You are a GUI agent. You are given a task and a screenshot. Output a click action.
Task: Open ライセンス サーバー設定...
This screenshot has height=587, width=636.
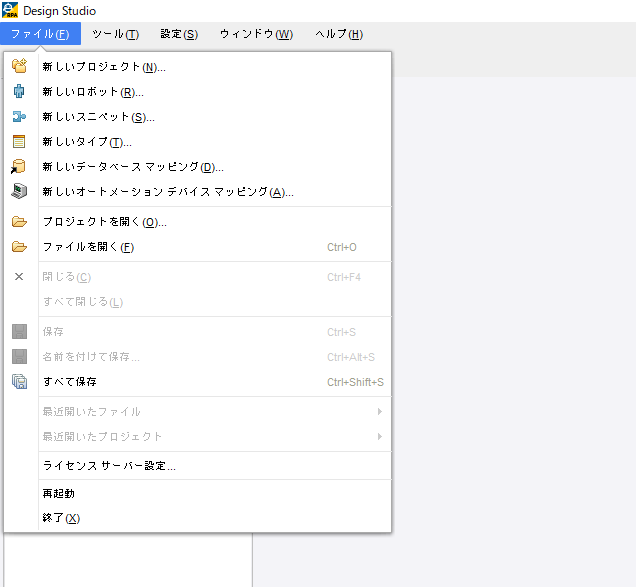click(198, 466)
